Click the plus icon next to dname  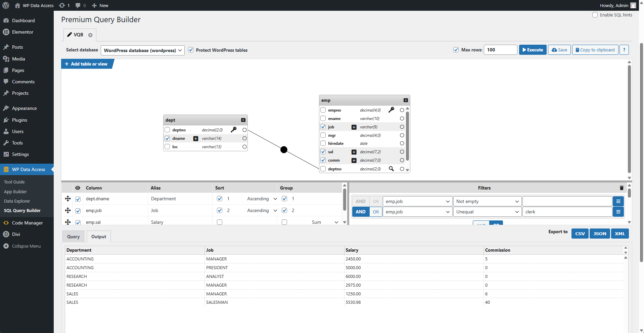pos(196,138)
